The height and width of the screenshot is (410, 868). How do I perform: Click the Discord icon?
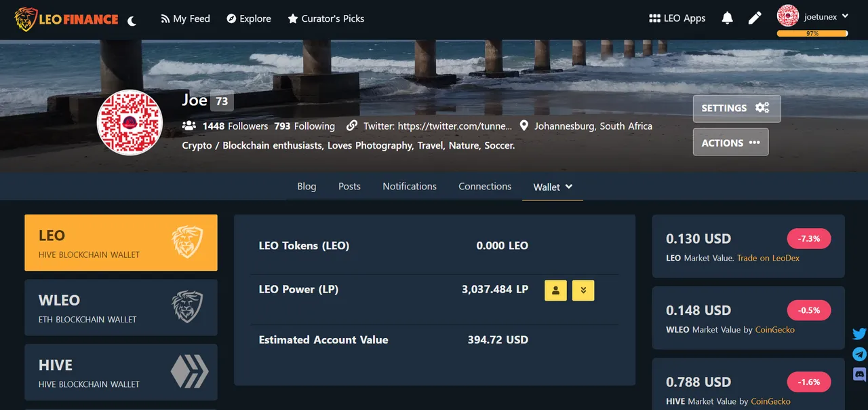859,374
